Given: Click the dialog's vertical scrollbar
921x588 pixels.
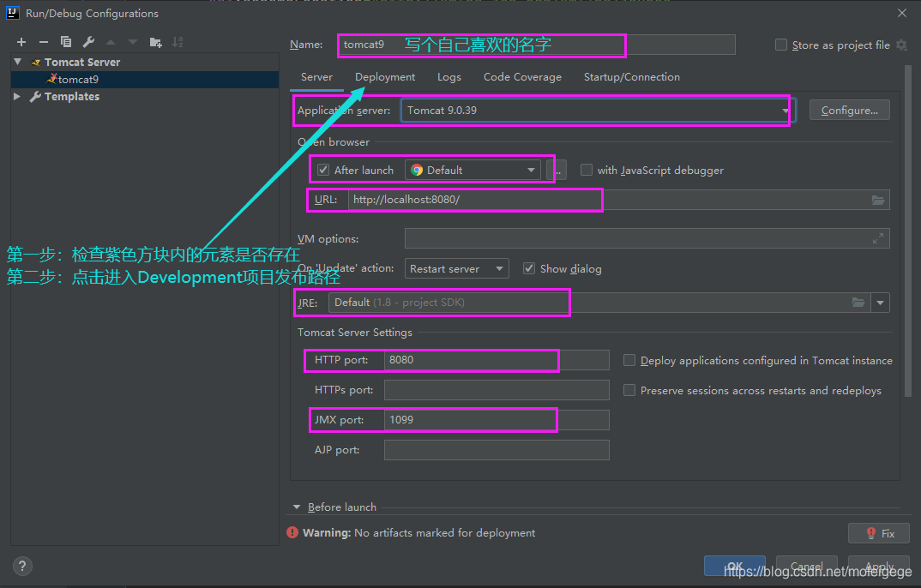Looking at the screenshot, I should (x=910, y=231).
